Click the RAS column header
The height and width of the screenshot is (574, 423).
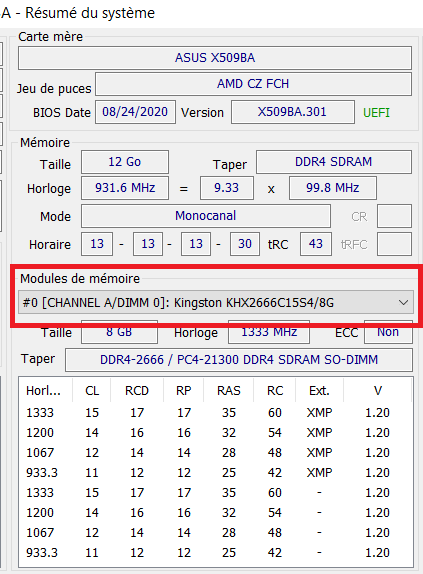(x=229, y=391)
